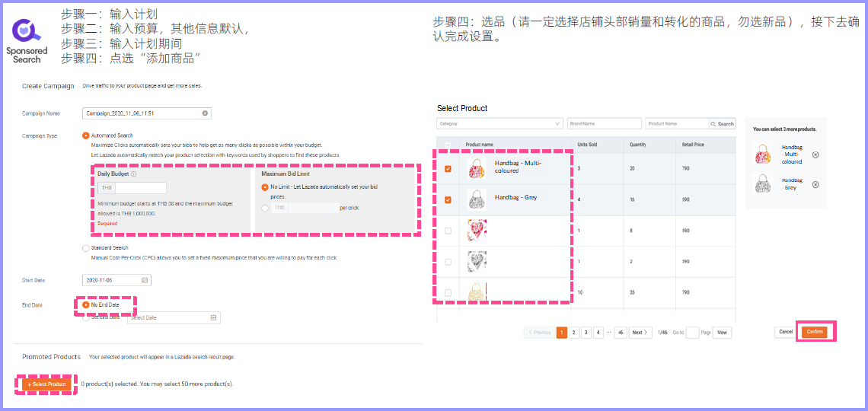Image resolution: width=868 pixels, height=411 pixels.
Task: Confirm the product selection
Action: click(814, 332)
